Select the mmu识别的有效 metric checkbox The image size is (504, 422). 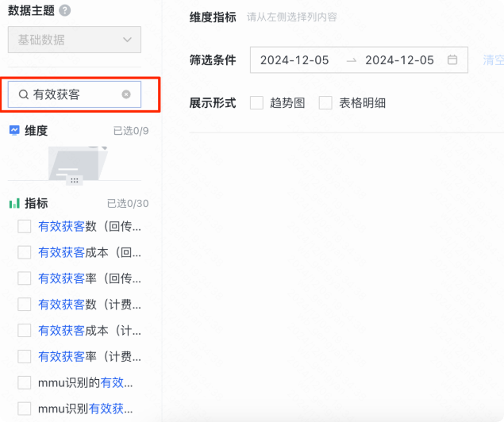click(24, 382)
